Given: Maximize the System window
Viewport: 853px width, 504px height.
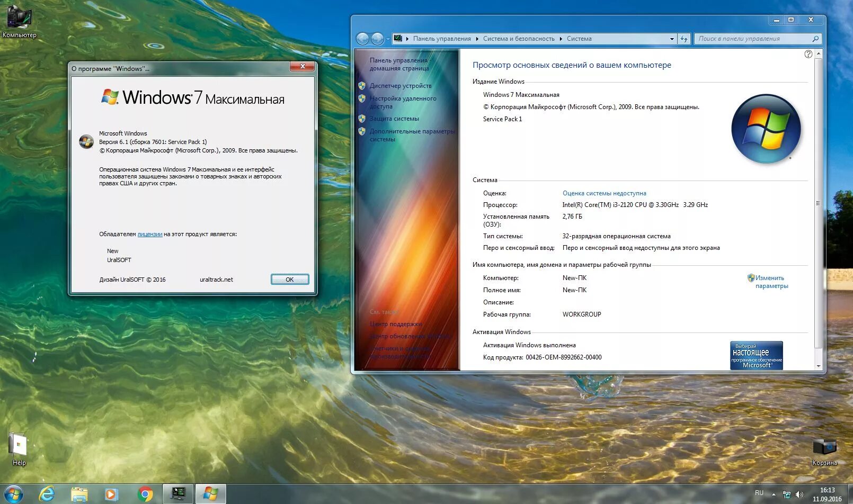Looking at the screenshot, I should tap(791, 20).
